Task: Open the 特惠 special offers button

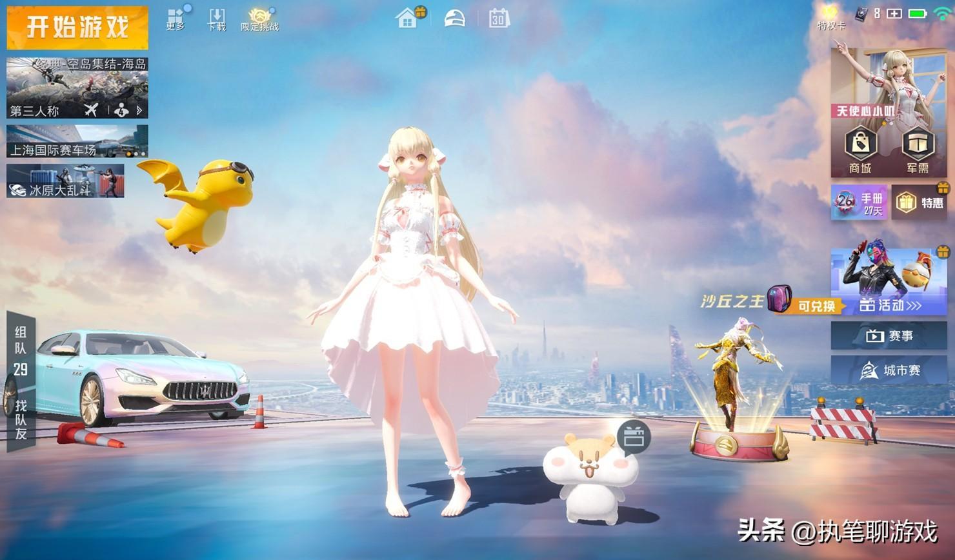Action: 920,203
